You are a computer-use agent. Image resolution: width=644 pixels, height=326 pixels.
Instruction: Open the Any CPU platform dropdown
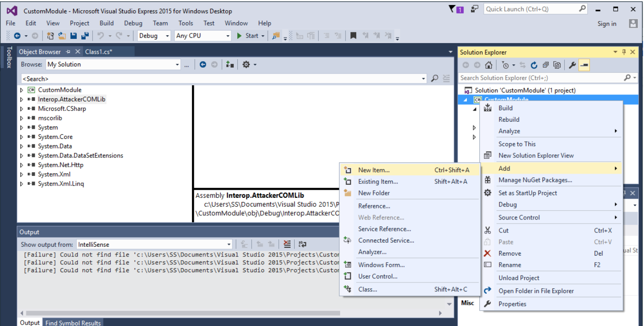(x=228, y=36)
